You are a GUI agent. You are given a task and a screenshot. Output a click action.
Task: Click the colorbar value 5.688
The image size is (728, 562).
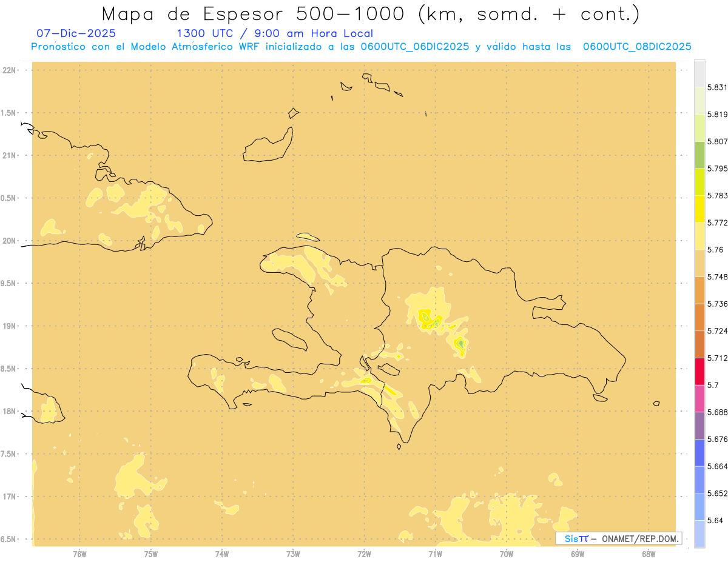(x=718, y=412)
